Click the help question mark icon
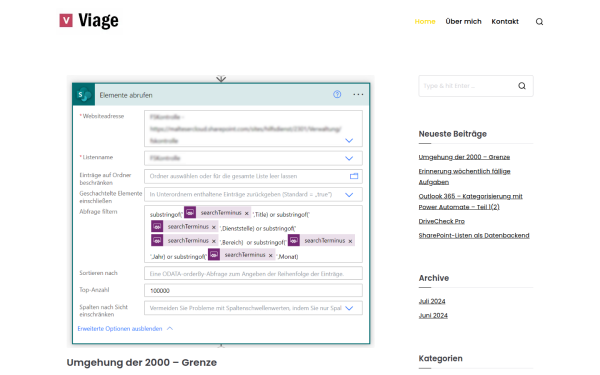 pyautogui.click(x=337, y=95)
